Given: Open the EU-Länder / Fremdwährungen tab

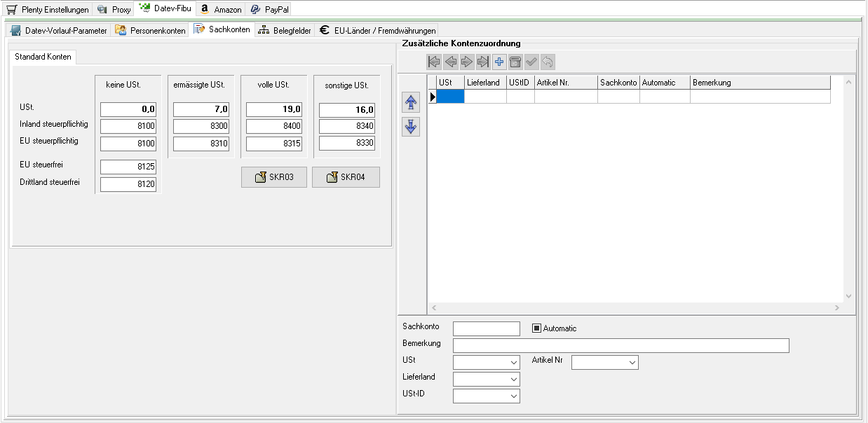Looking at the screenshot, I should pyautogui.click(x=377, y=31).
